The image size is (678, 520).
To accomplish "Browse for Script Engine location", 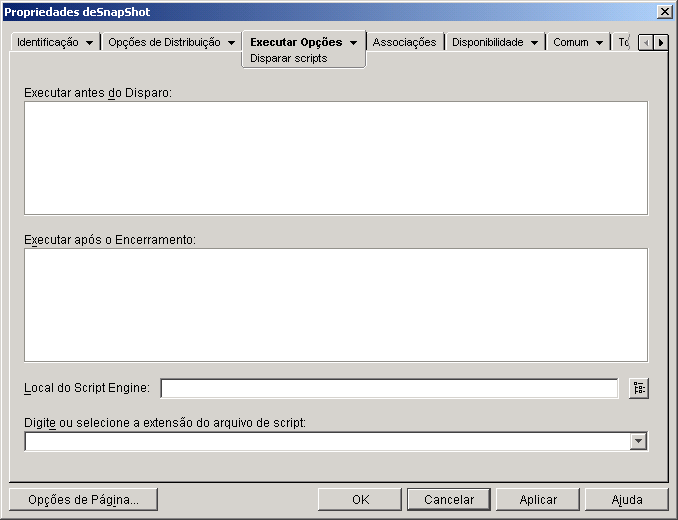I will click(x=639, y=388).
